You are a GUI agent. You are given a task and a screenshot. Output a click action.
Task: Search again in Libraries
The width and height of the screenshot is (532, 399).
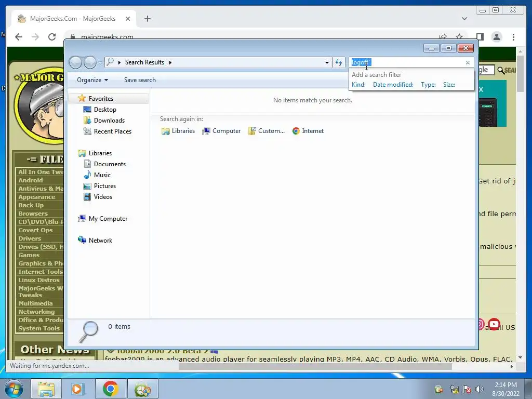(178, 131)
